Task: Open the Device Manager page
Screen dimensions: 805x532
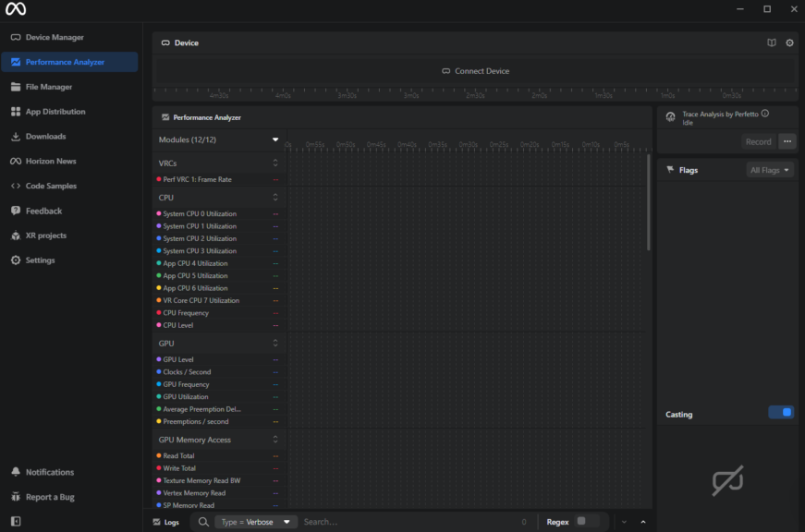Action: click(54, 38)
